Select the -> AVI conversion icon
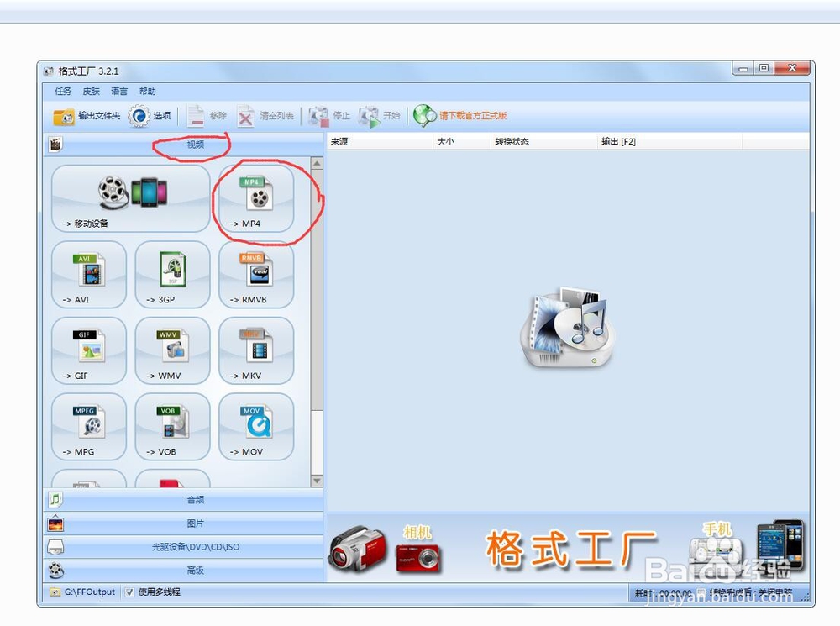This screenshot has width=840, height=626. (x=89, y=275)
